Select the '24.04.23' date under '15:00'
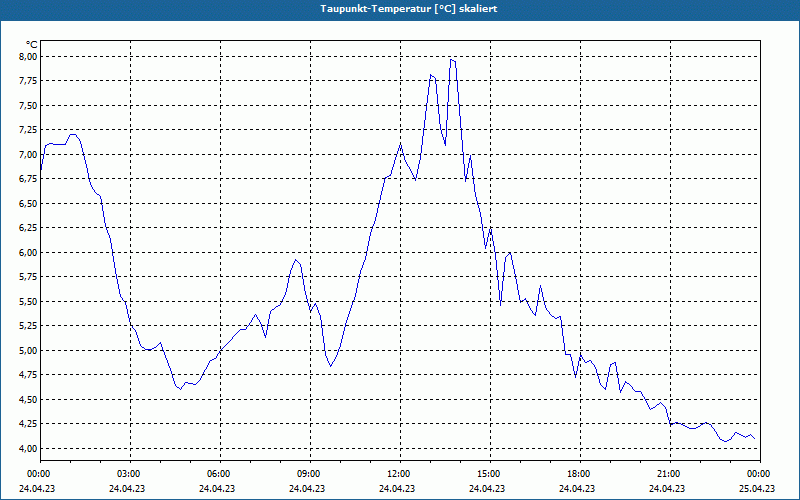The image size is (800, 500). [487, 488]
